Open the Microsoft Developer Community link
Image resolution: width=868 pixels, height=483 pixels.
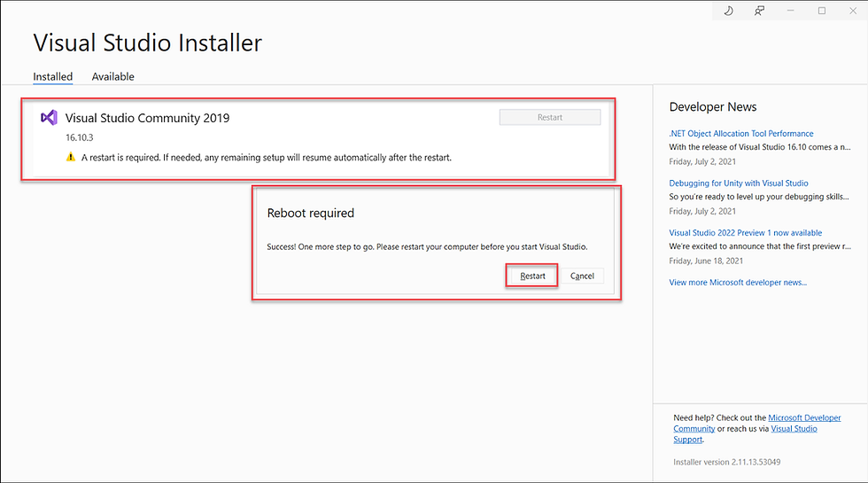(x=756, y=424)
